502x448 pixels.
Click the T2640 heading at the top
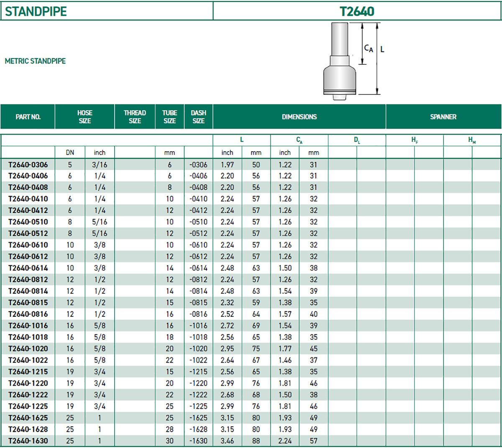357,11
